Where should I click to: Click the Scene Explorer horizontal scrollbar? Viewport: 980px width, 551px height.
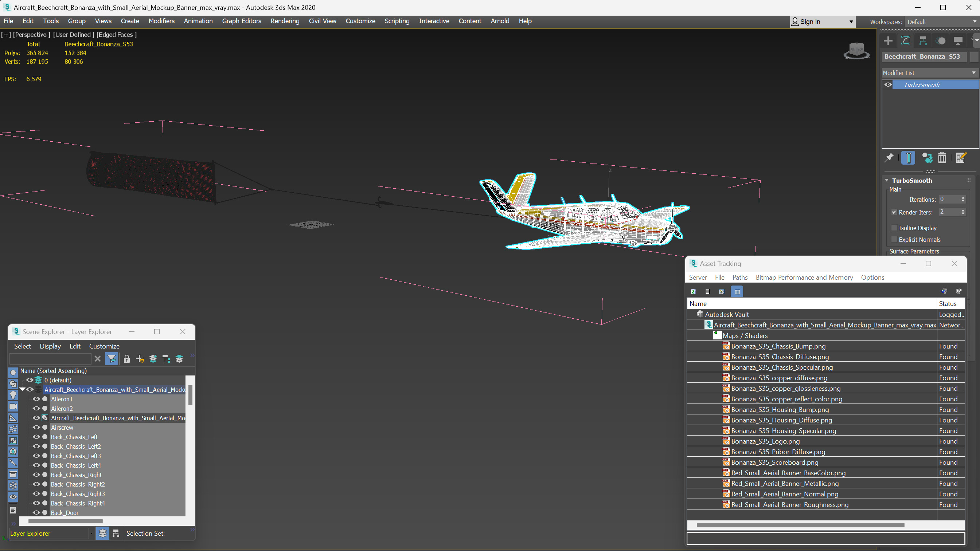66,522
